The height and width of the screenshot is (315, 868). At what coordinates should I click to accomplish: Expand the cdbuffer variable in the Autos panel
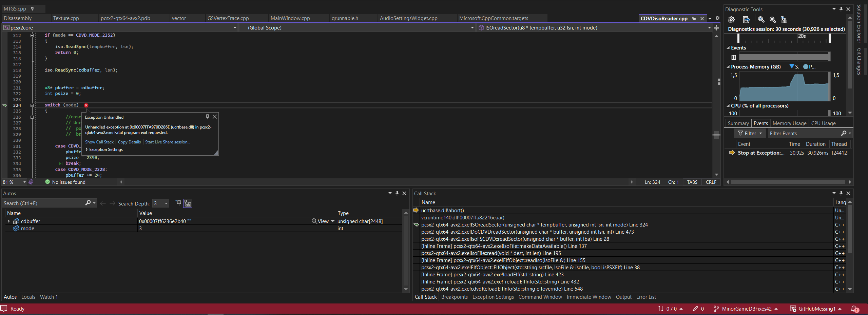(8, 221)
